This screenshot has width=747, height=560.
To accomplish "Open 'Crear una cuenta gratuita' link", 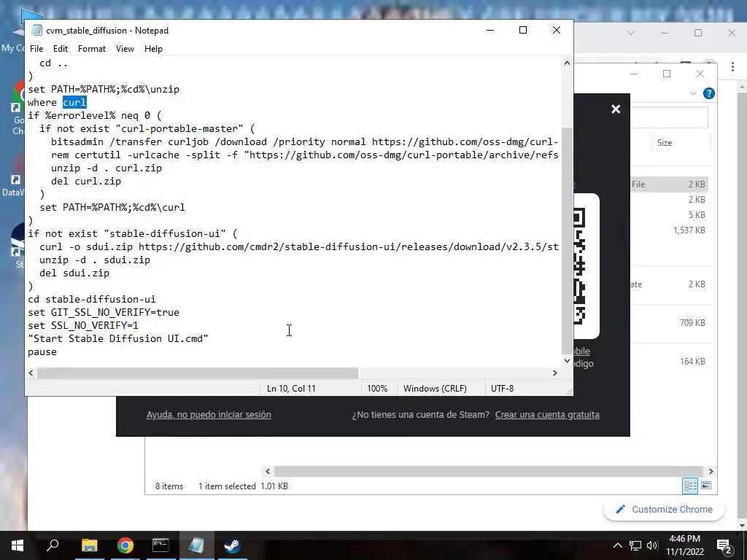I will click(x=547, y=415).
